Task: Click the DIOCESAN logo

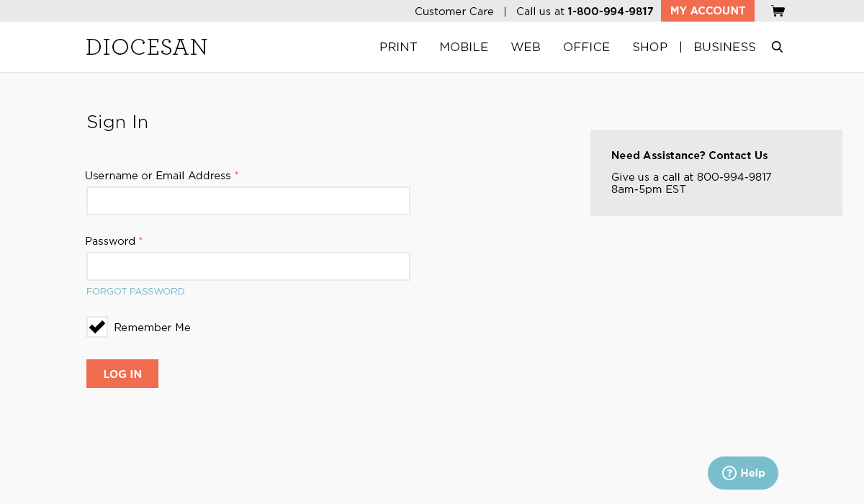Action: [147, 47]
